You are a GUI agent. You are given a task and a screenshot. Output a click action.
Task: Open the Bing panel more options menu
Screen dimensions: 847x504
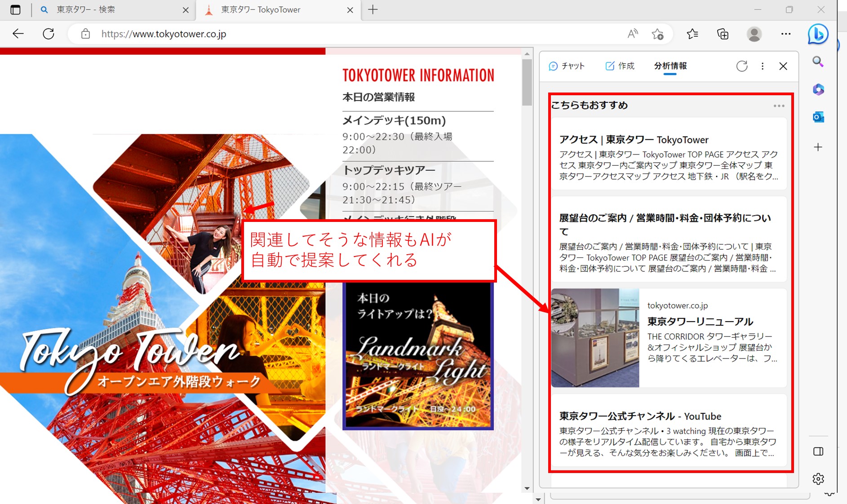point(763,66)
